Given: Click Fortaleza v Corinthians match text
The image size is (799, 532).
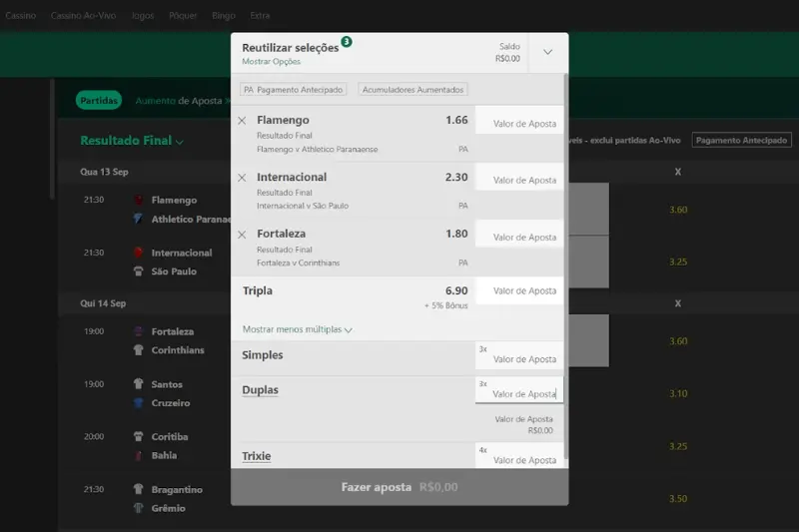Looking at the screenshot, I should click(298, 263).
